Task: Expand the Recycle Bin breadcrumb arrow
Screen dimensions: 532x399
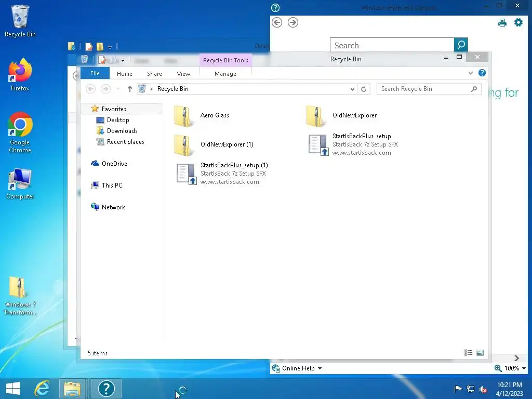Action: coord(151,89)
